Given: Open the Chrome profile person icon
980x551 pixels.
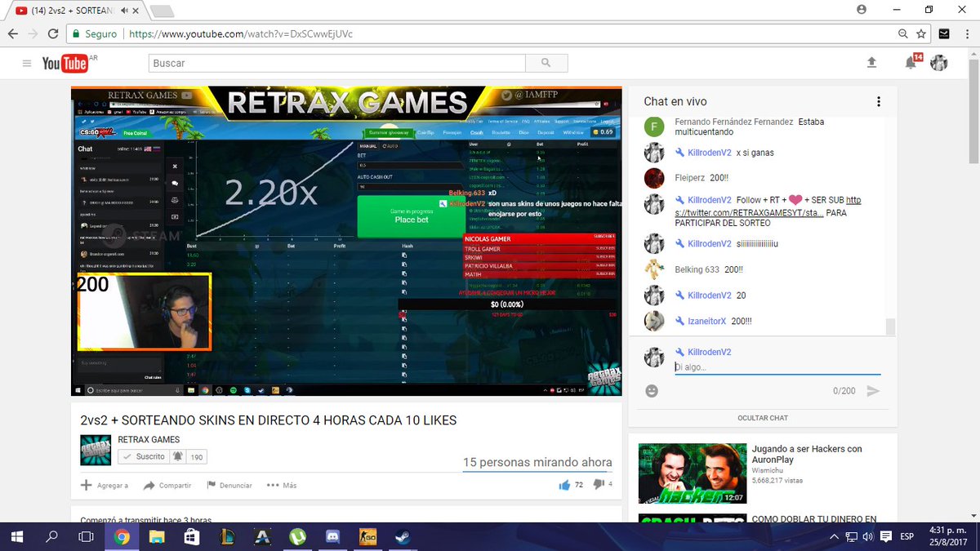Looking at the screenshot, I should pyautogui.click(x=862, y=9).
